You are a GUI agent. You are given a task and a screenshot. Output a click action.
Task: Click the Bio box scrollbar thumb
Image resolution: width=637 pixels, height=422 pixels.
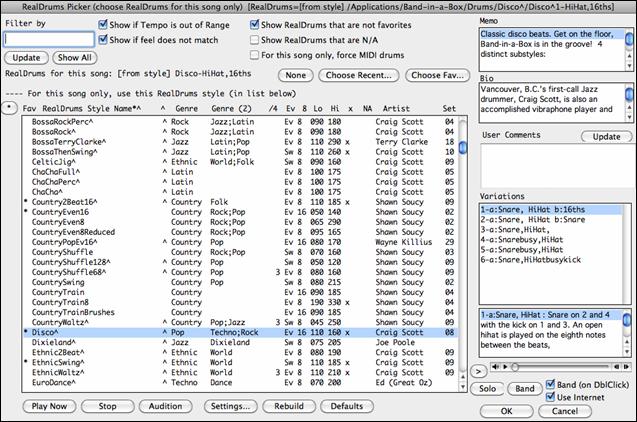629,94
